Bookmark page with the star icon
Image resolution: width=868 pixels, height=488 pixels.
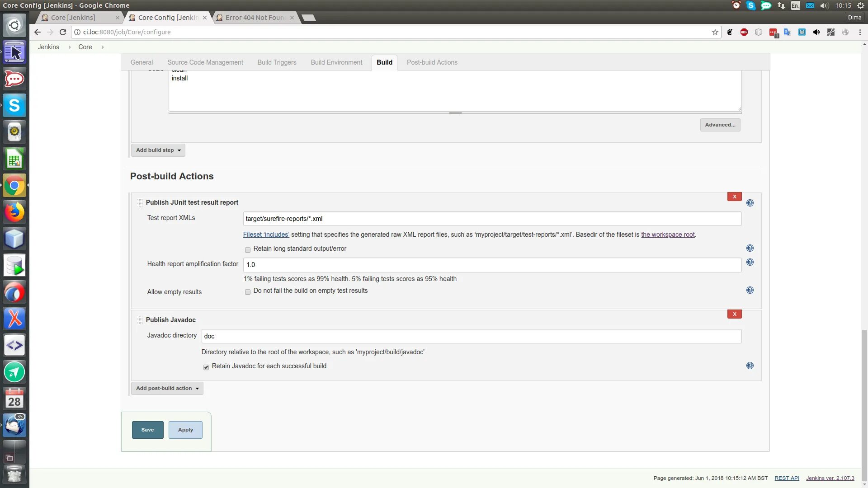coord(715,32)
